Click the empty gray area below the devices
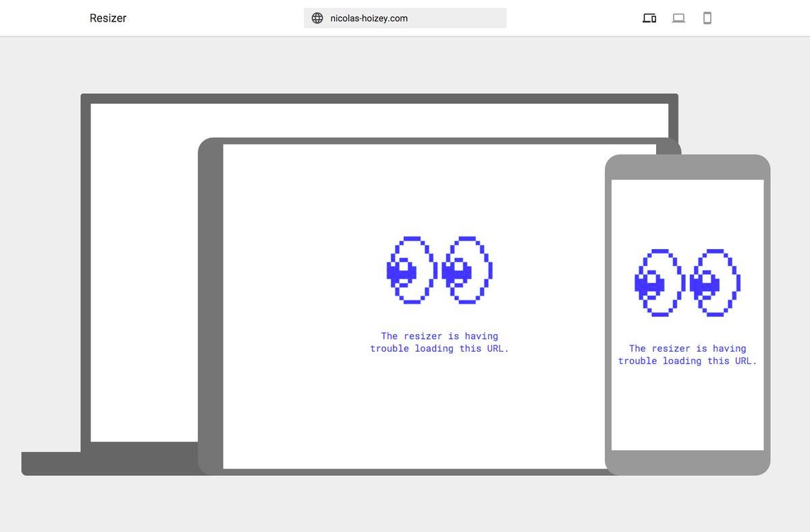 tap(405, 506)
